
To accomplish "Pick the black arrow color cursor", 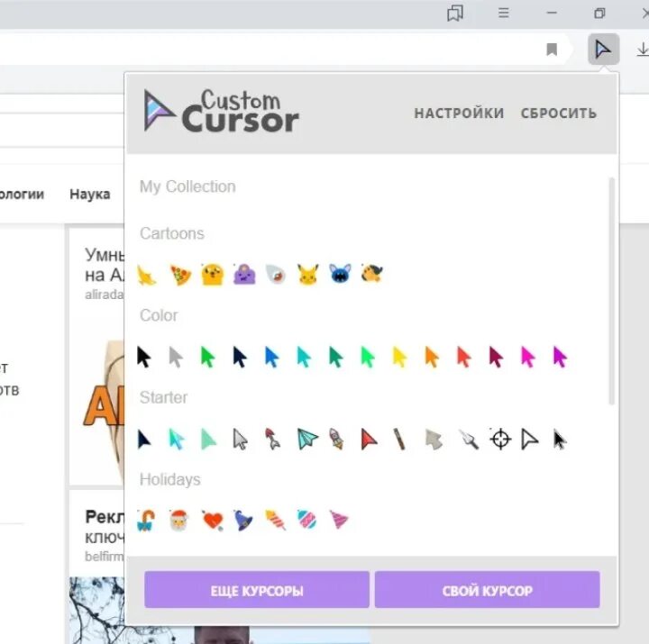I will pyautogui.click(x=143, y=357).
